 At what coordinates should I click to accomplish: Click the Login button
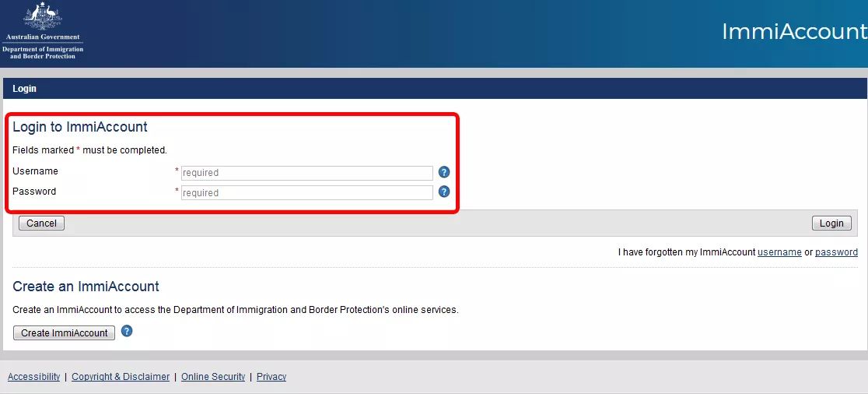(831, 223)
